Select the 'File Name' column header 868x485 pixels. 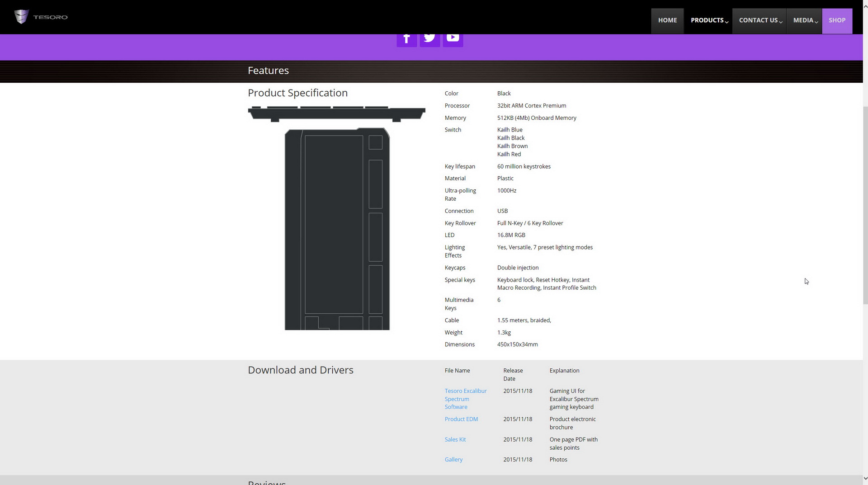(x=457, y=370)
